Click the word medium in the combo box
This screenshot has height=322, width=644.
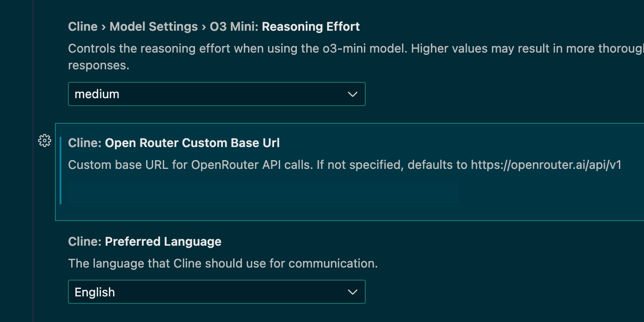tap(97, 94)
